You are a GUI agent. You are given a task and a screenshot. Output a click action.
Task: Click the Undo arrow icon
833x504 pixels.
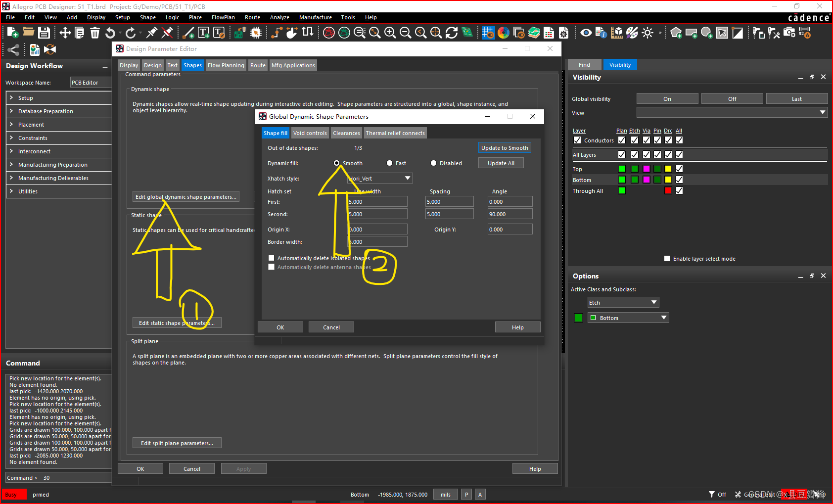click(110, 33)
